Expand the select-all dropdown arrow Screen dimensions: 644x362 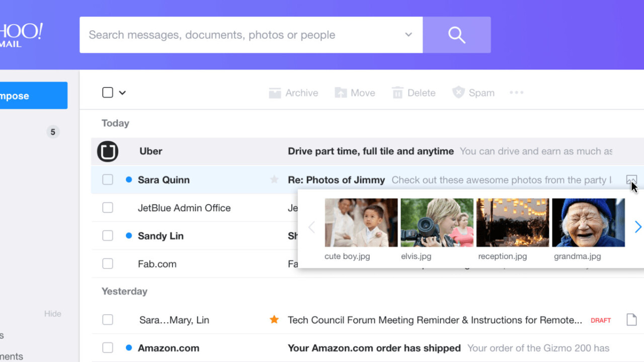122,93
